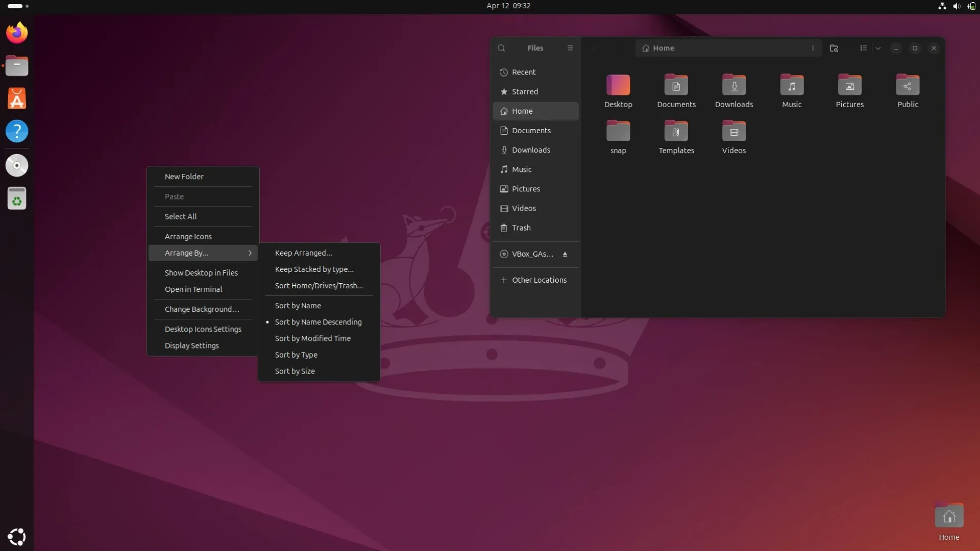The height and width of the screenshot is (551, 980).
Task: Choose Sort by Modified Time
Action: click(312, 338)
